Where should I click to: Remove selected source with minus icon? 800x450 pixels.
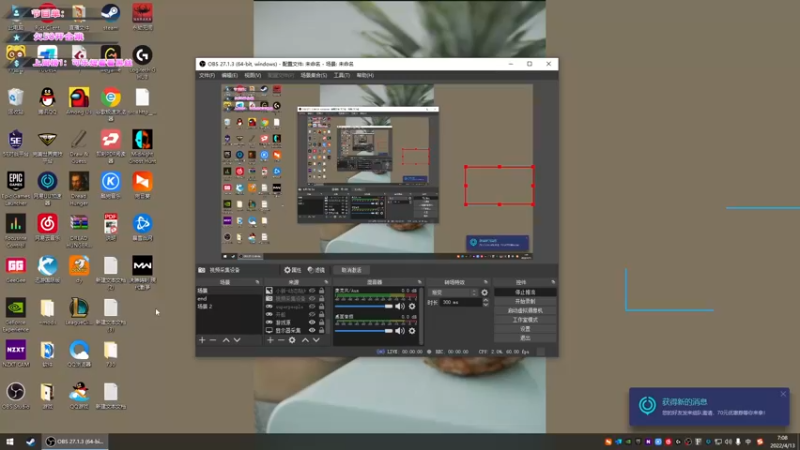(281, 340)
